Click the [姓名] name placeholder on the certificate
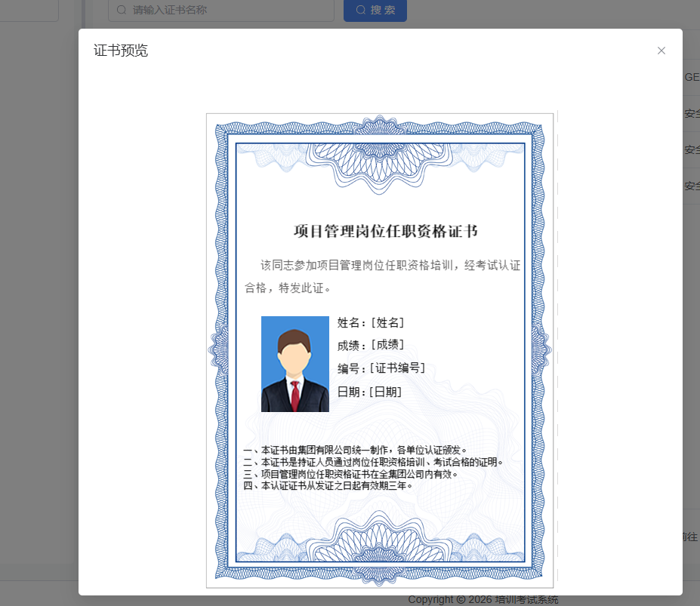The height and width of the screenshot is (606, 700). coord(389,321)
